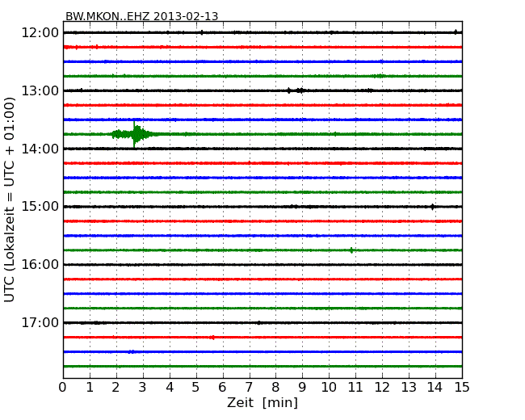525x420 pixels.
Task: Click x-axis tick label 15
Action: (x=462, y=388)
